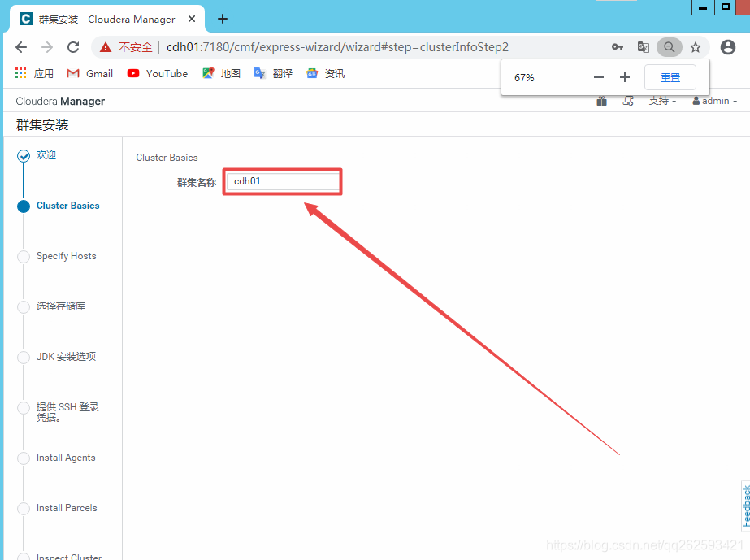Open the Translate (翻译) bookmark

click(x=273, y=73)
